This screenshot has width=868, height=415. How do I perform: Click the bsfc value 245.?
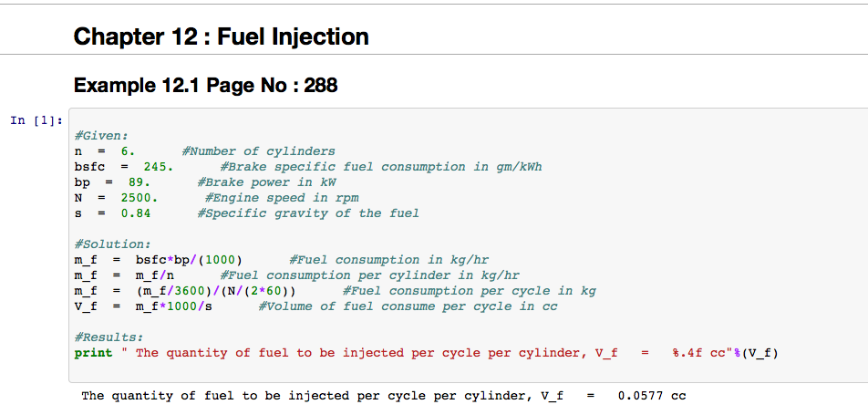click(x=159, y=166)
